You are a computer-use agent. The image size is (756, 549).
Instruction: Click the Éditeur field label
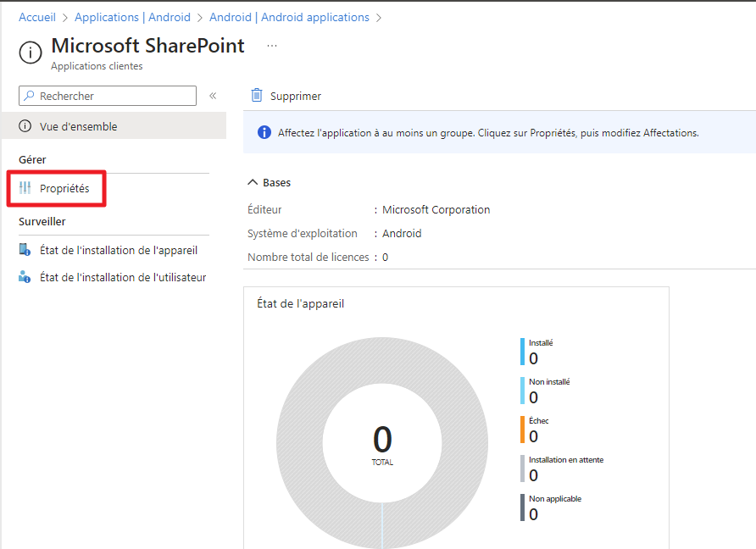coord(264,209)
